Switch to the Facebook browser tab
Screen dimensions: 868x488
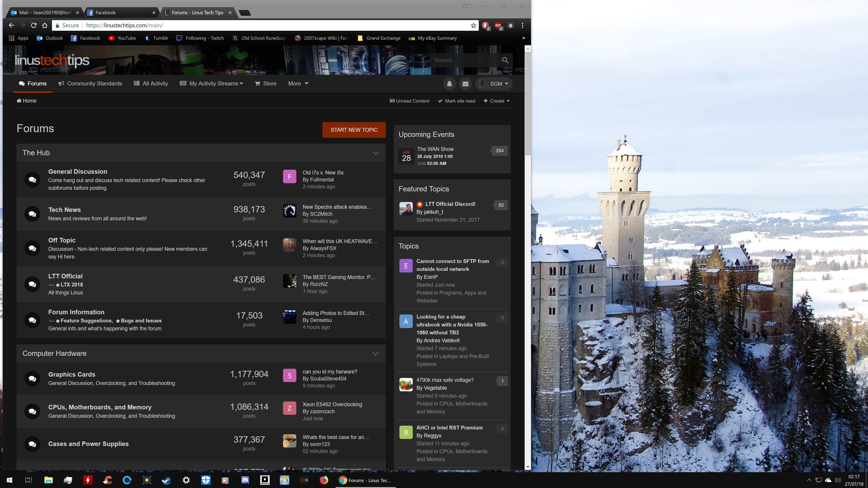(x=121, y=12)
